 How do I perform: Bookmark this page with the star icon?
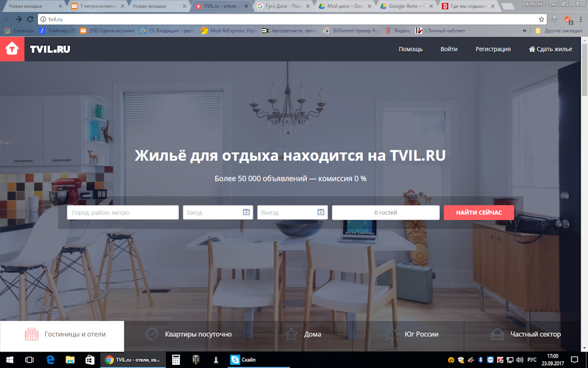(541, 19)
